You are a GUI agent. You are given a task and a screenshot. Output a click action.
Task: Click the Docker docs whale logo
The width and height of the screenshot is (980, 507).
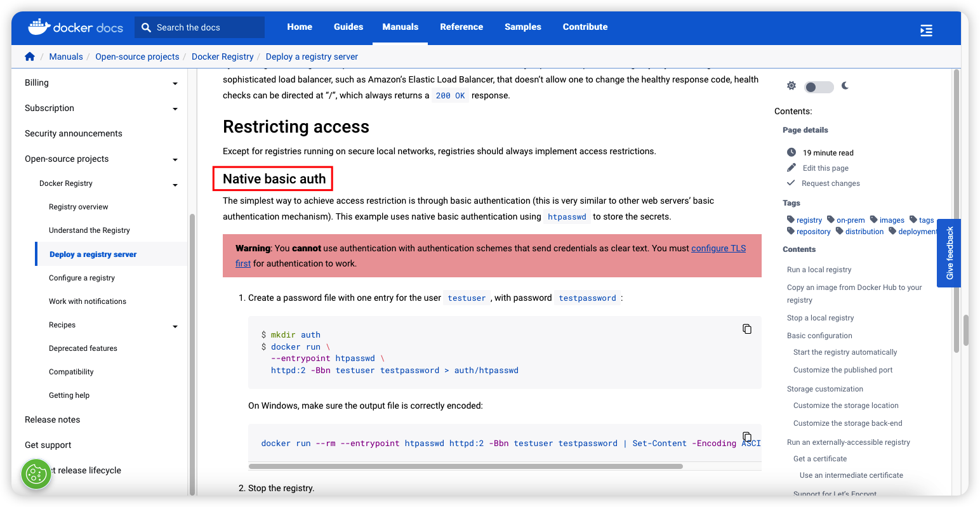click(39, 27)
